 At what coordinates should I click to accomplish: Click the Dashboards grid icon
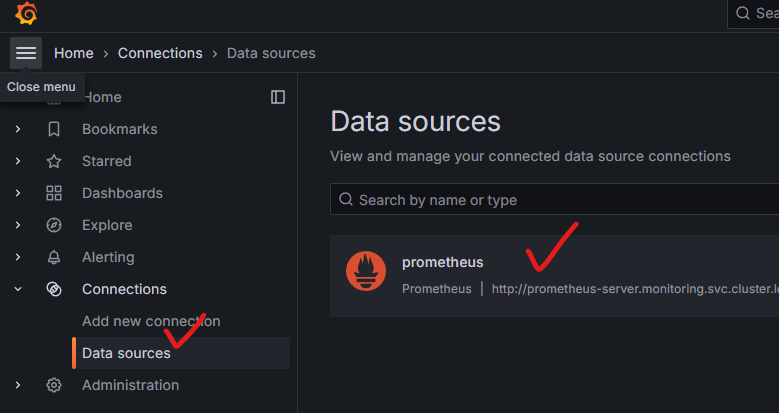tap(54, 193)
